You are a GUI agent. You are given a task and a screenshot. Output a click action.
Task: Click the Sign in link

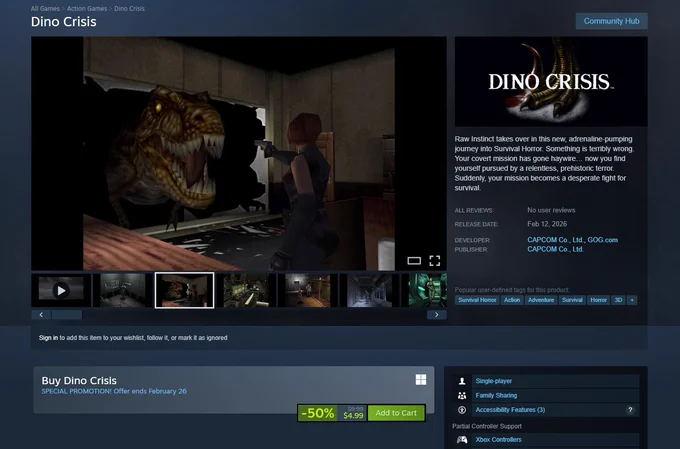(x=48, y=338)
